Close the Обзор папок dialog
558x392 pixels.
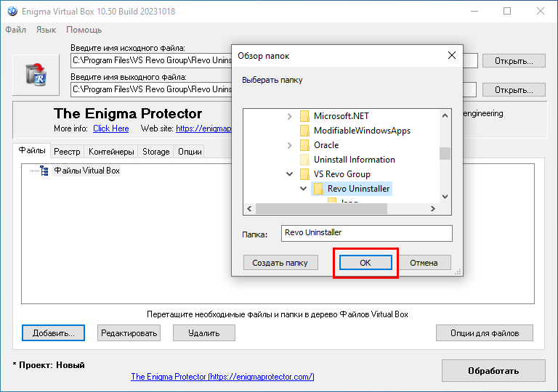452,55
